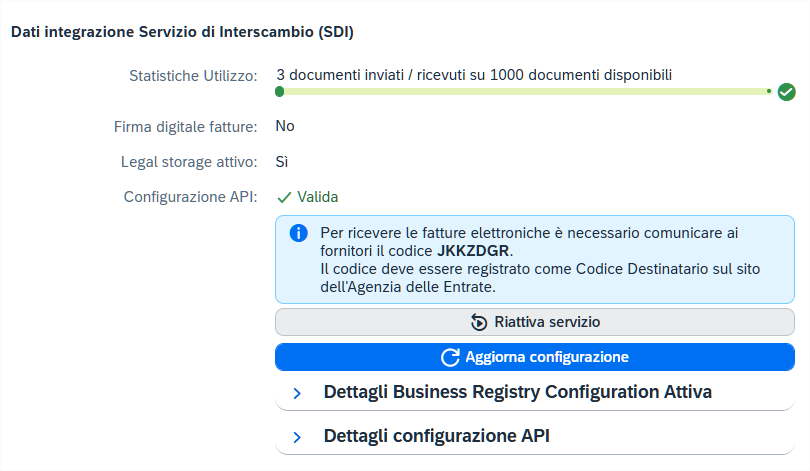Click the green dot at progress bar start
810x471 pixels.
pyautogui.click(x=279, y=92)
